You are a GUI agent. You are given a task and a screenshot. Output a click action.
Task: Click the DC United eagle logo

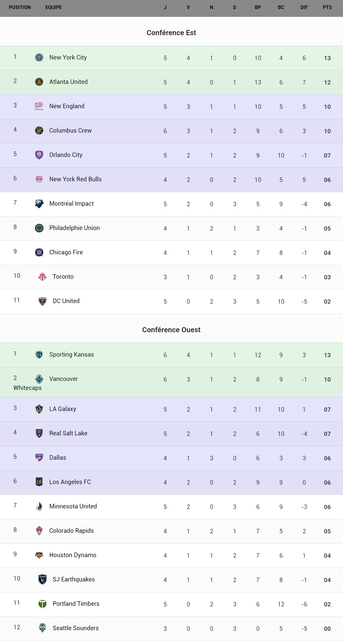[x=42, y=301]
